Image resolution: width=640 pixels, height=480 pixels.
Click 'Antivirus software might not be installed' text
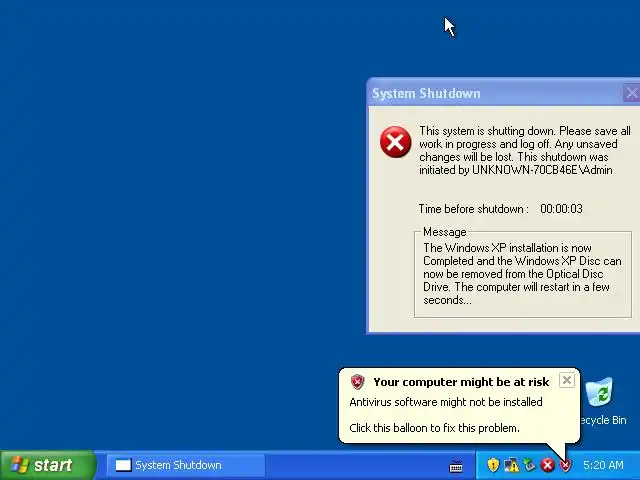[x=446, y=402]
